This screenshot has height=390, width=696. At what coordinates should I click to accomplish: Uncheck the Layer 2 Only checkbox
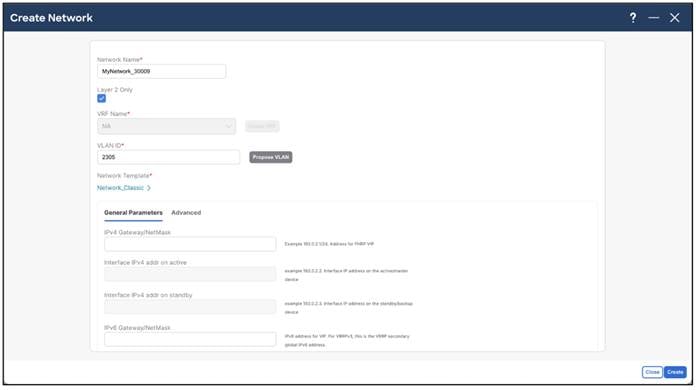tap(102, 98)
